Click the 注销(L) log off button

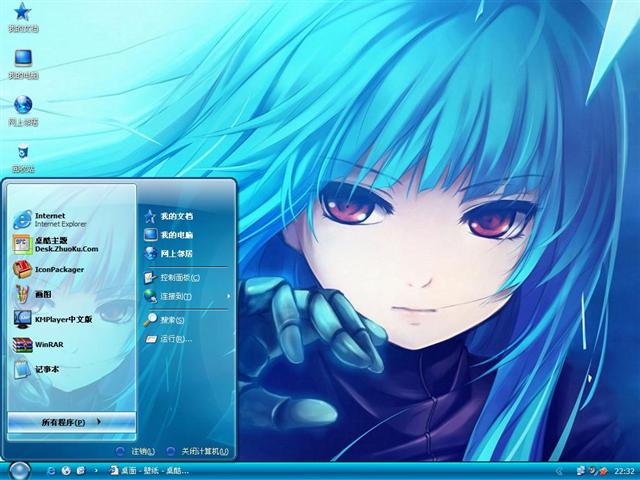(136, 451)
